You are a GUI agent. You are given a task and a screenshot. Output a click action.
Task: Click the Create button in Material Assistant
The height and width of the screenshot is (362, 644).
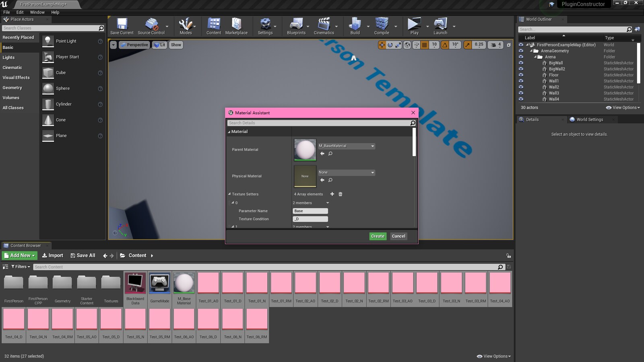[x=377, y=236]
